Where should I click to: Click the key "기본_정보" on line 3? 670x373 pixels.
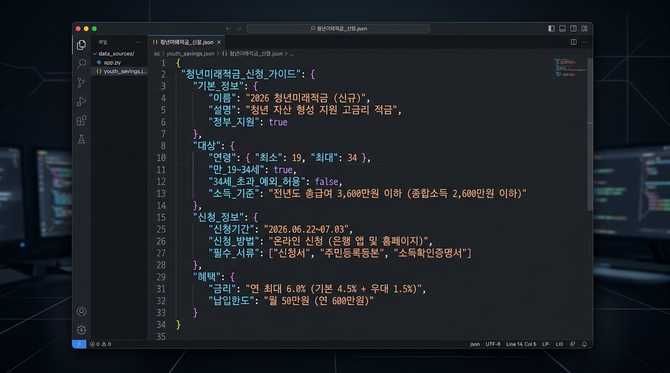point(219,86)
